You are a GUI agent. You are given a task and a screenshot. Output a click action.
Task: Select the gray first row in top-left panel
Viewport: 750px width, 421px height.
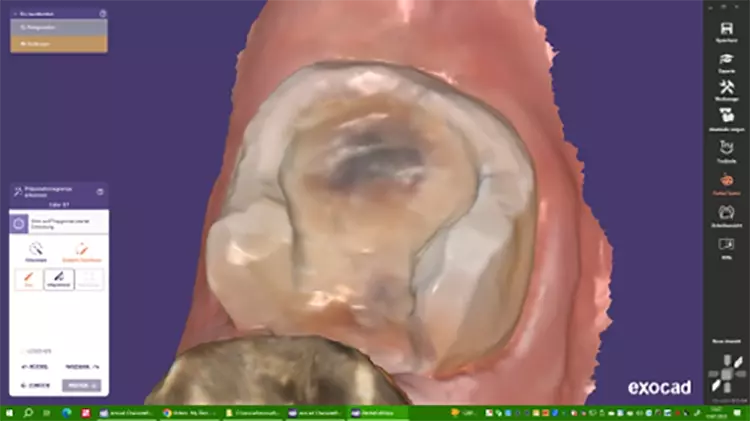(58, 28)
